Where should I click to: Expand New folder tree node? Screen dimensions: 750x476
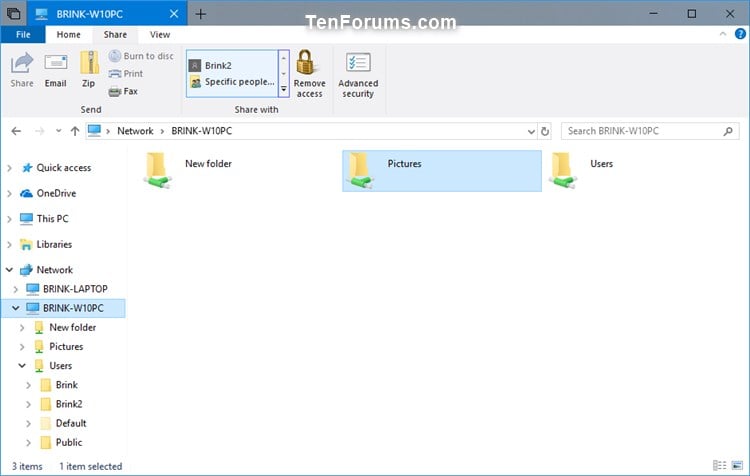22,327
